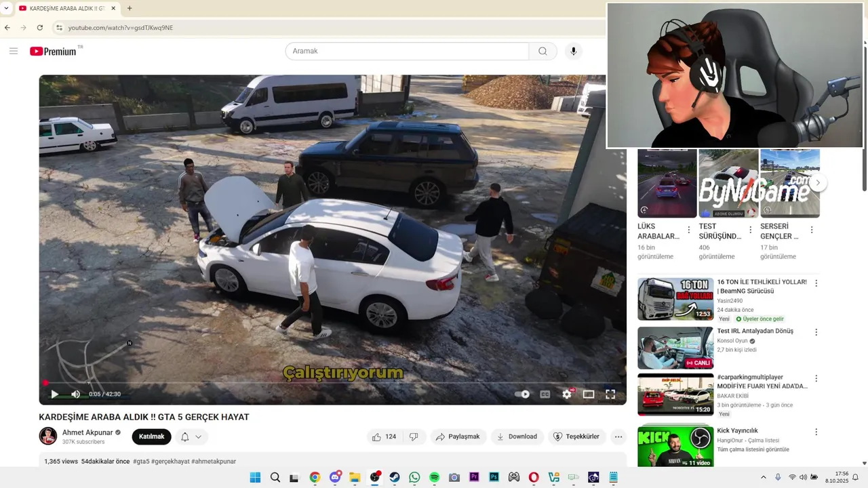Open options for #carparkingmultiplayer video
This screenshot has width=868, height=488.
(816, 378)
